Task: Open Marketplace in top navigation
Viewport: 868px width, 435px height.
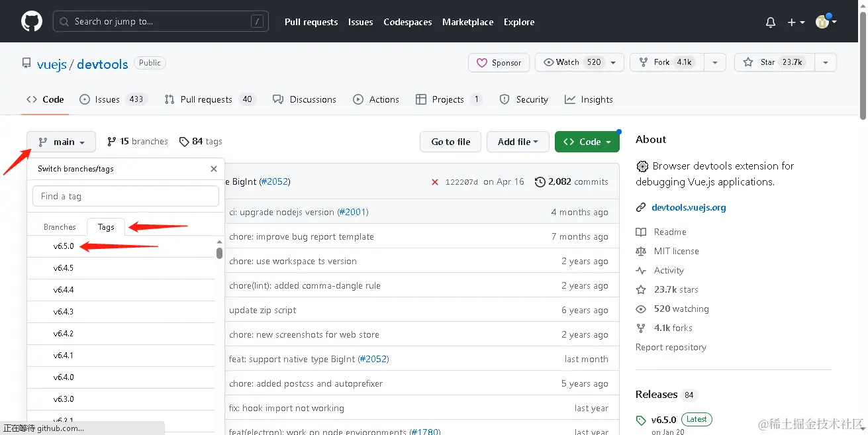Action: pos(468,22)
